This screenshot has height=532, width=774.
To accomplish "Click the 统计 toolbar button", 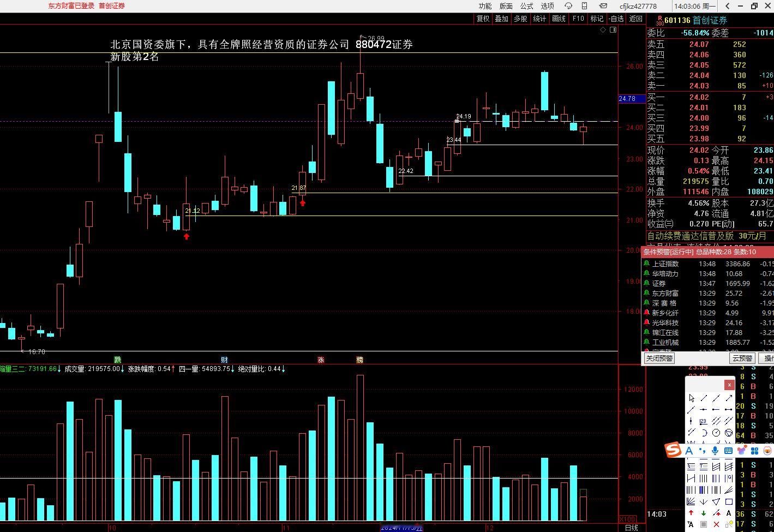I will pos(539,19).
